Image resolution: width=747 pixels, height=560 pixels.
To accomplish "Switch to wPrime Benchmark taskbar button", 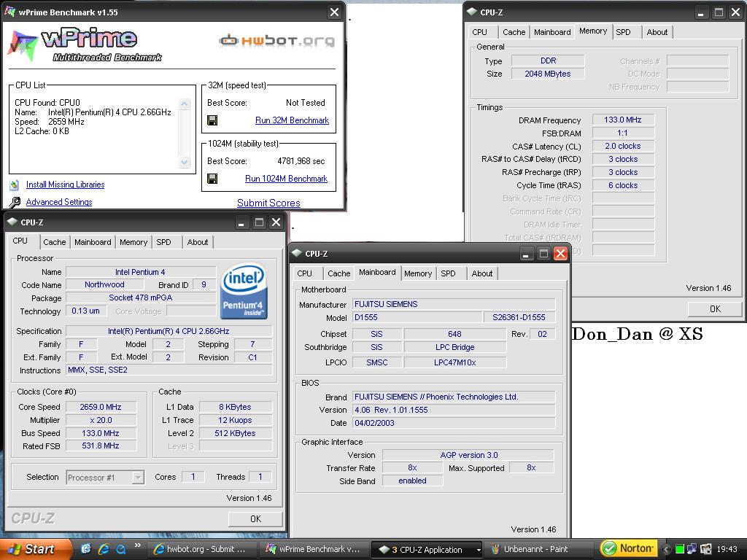I will pos(315,549).
